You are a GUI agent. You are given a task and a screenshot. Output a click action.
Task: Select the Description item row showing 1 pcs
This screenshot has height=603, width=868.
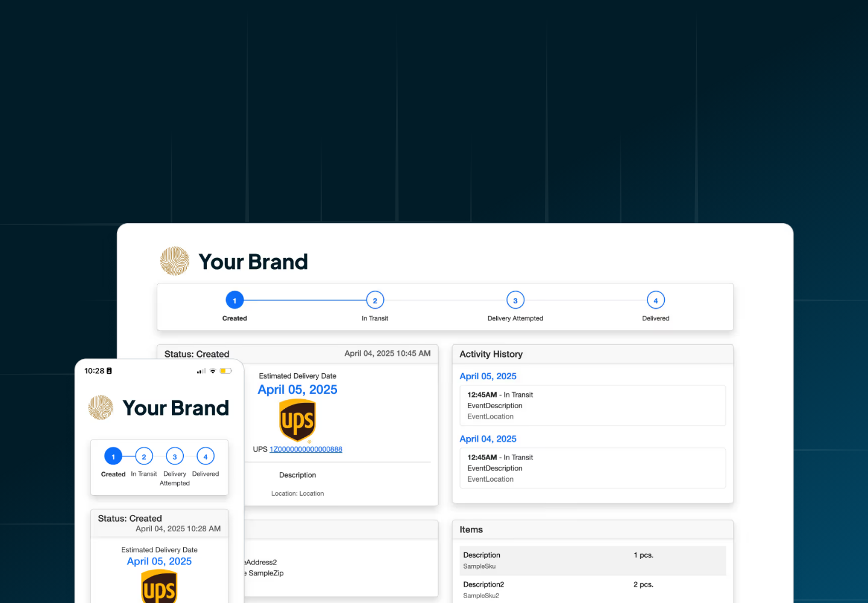coord(592,560)
